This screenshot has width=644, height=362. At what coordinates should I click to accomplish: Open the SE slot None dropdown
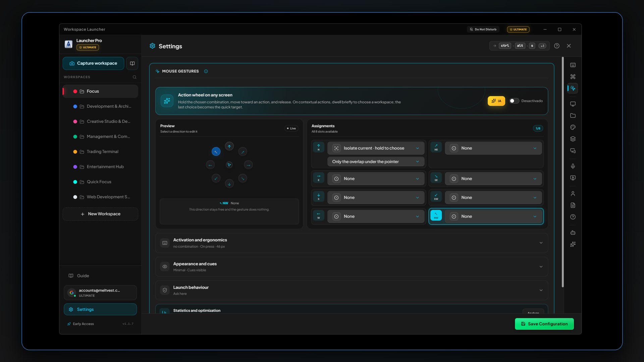[x=493, y=179]
